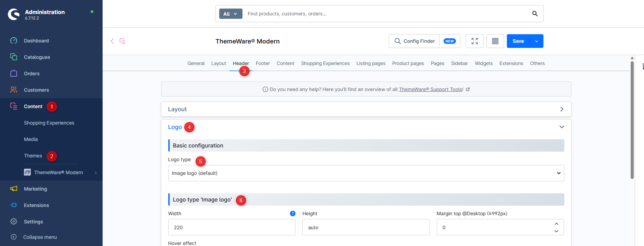Open the Shopping Experiences tab
The width and height of the screenshot is (644, 246).
point(325,63)
